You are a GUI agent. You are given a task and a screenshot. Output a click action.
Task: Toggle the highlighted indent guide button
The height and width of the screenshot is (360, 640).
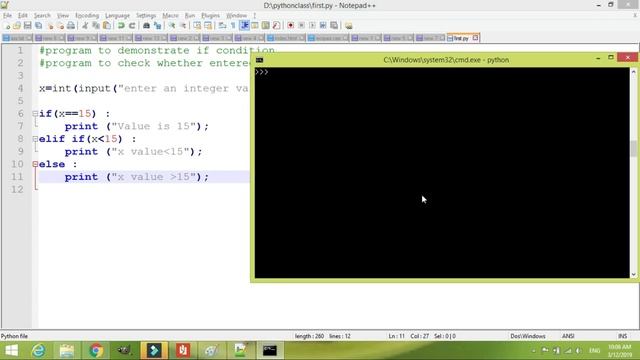[x=244, y=26]
